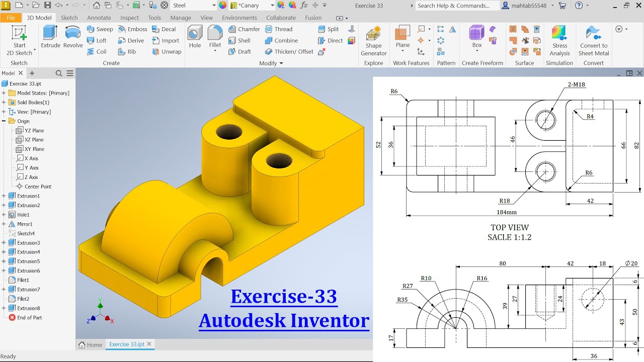Select the Emboss tool
This screenshot has width=644, height=362.
132,29
